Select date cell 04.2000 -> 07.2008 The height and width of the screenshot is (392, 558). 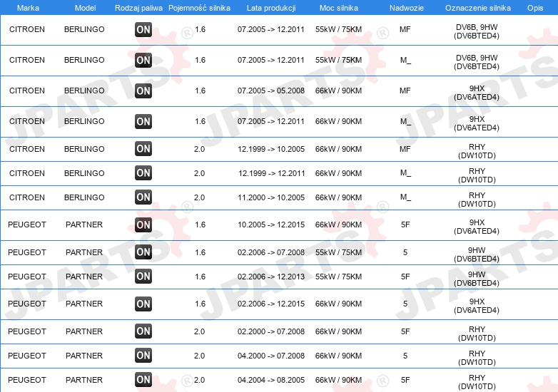271,356
